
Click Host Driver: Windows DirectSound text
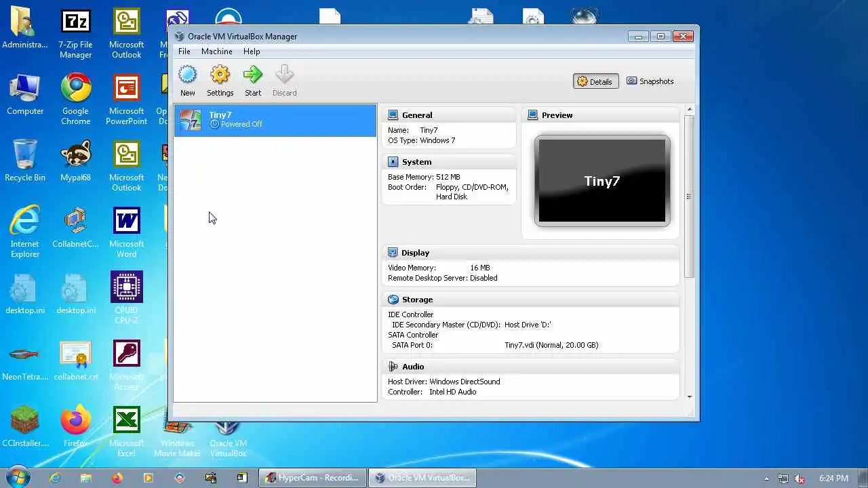pos(443,382)
